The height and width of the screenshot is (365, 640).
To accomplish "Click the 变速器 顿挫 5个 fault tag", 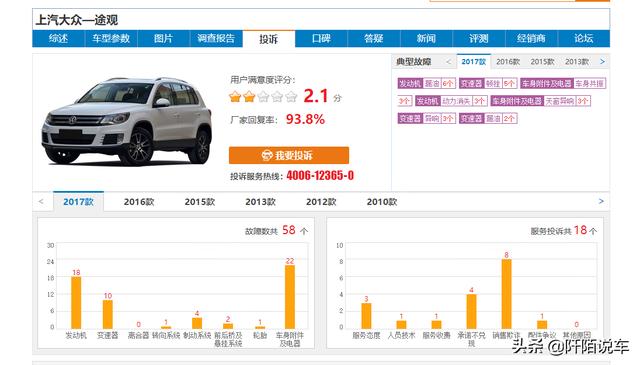I will click(488, 84).
